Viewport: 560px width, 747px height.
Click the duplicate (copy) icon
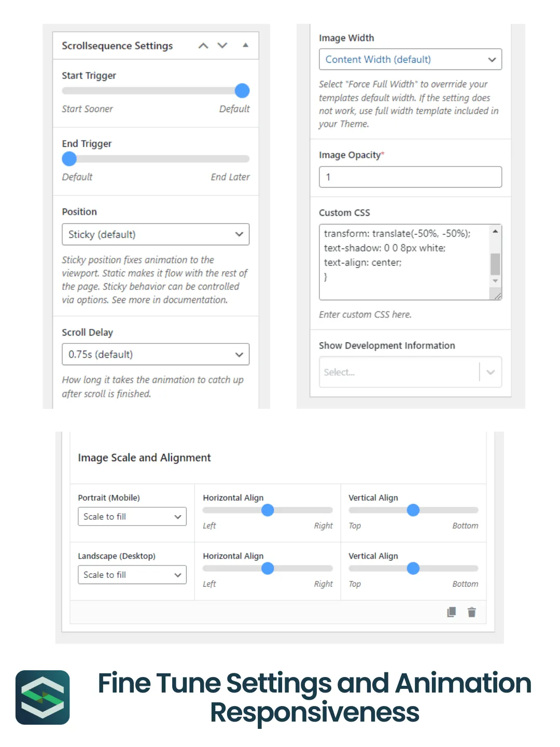click(x=452, y=612)
